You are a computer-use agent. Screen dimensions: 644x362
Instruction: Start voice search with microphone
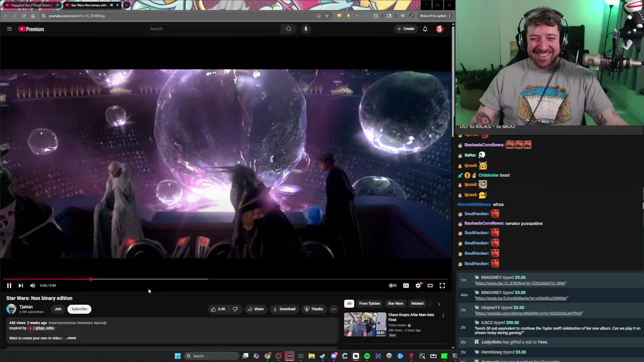[305, 29]
